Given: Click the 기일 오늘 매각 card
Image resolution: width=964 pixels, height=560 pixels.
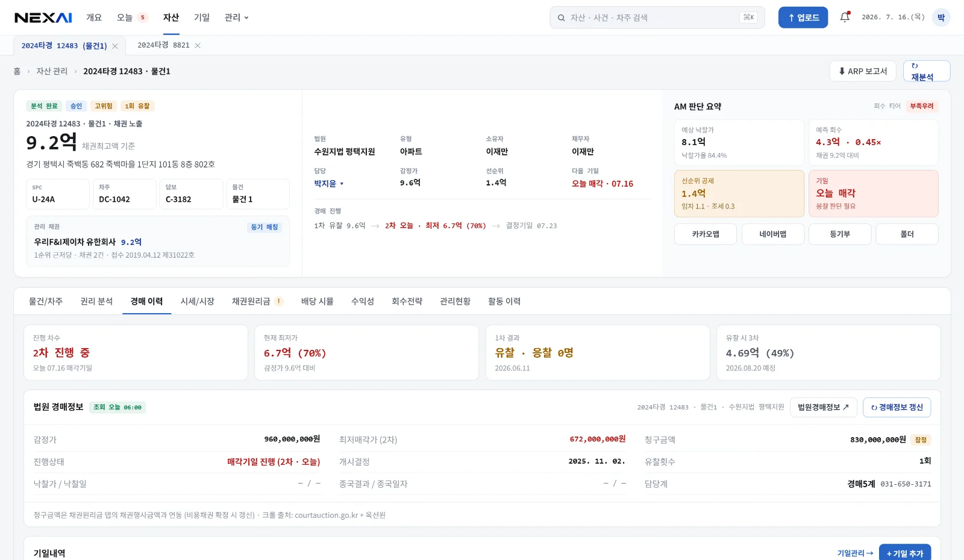Looking at the screenshot, I should click(873, 193).
